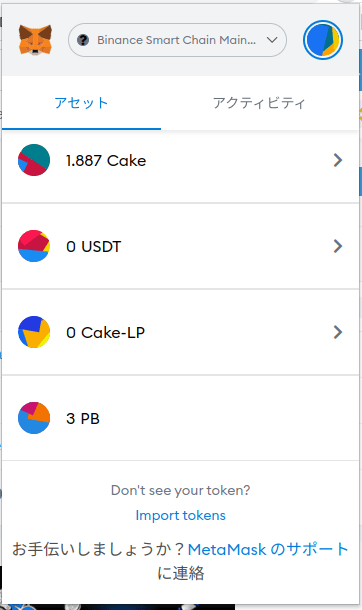Select the 0 Cake-LP asset row

[x=180, y=332]
